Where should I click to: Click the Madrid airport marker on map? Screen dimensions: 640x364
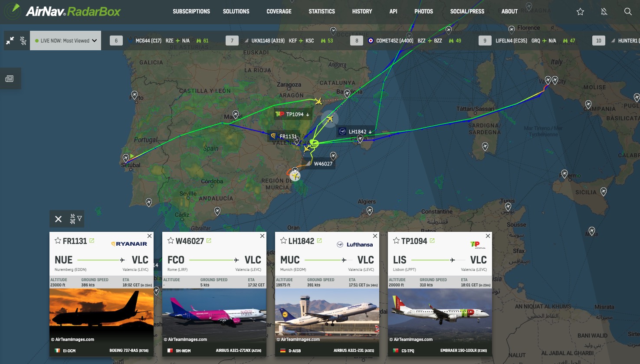click(235, 114)
